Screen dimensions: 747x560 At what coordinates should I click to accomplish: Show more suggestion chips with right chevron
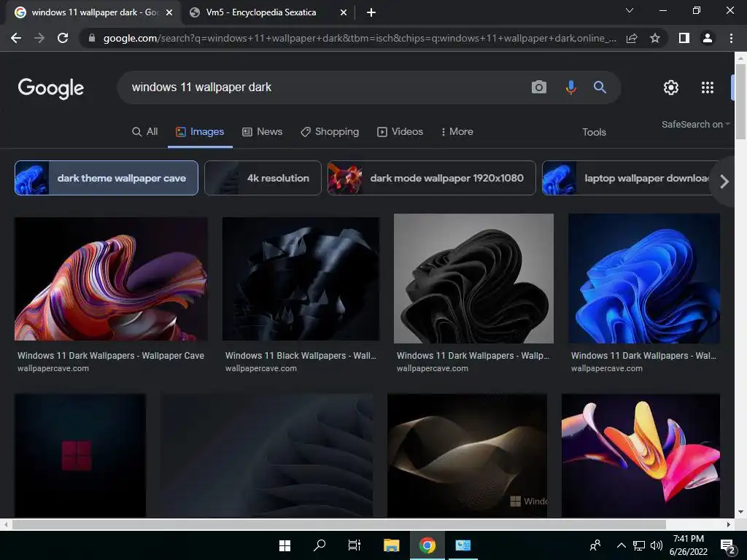[x=724, y=182]
